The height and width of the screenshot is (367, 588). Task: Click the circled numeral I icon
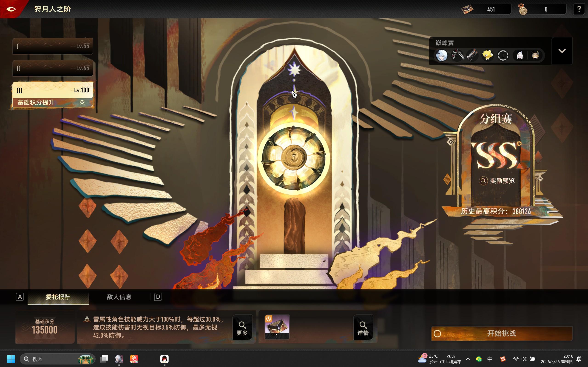pyautogui.click(x=503, y=55)
